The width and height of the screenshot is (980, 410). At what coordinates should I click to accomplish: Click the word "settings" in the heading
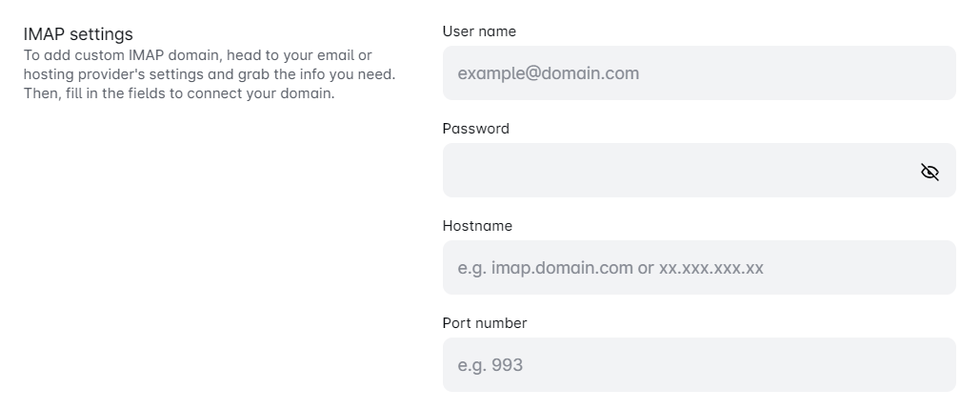pos(101,35)
